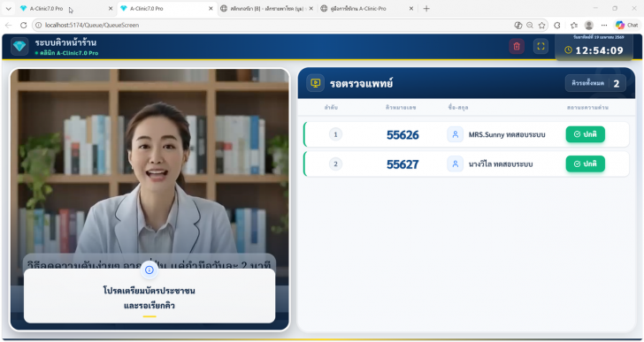Add page to favorites with the star icon
This screenshot has width=644, height=342.
(x=541, y=25)
